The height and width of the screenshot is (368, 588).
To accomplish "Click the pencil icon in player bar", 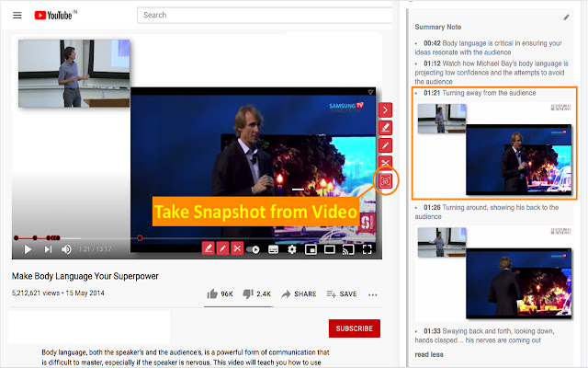I will point(222,248).
